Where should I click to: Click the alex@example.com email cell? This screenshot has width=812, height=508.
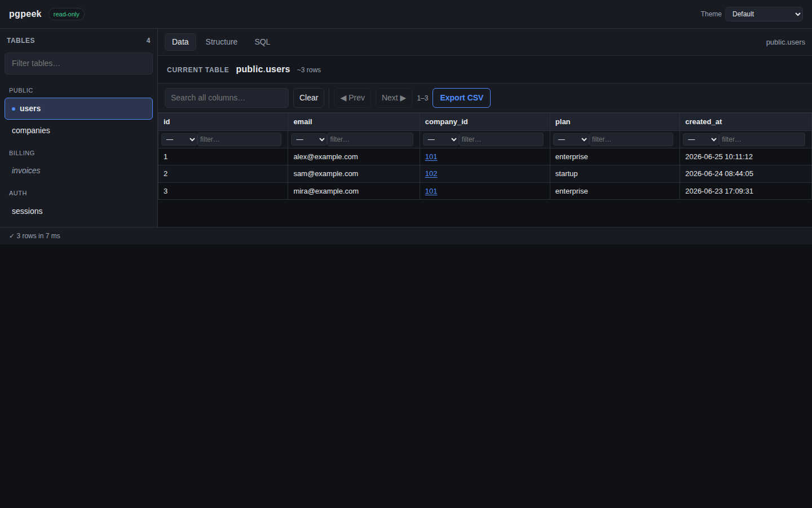tap(354, 157)
